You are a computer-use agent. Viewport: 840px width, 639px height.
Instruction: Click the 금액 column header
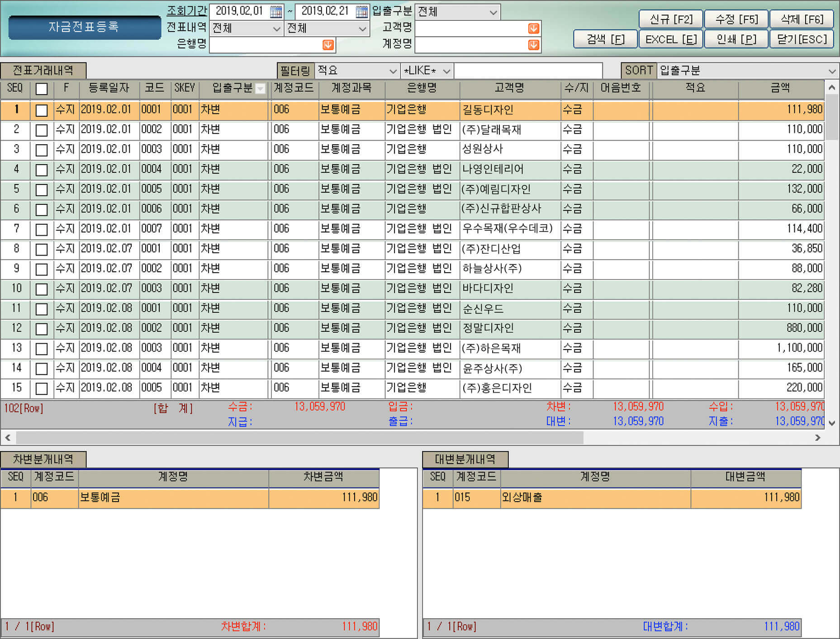click(781, 88)
